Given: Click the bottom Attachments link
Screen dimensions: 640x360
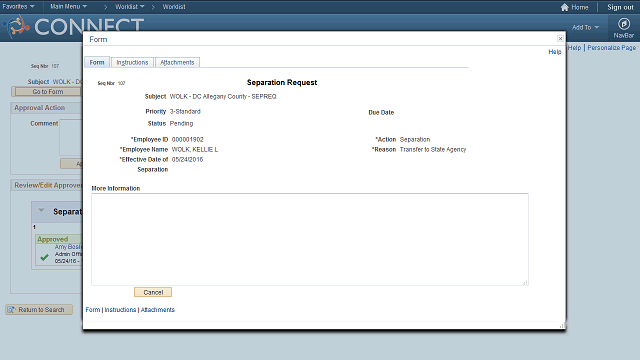Looking at the screenshot, I should click(158, 310).
